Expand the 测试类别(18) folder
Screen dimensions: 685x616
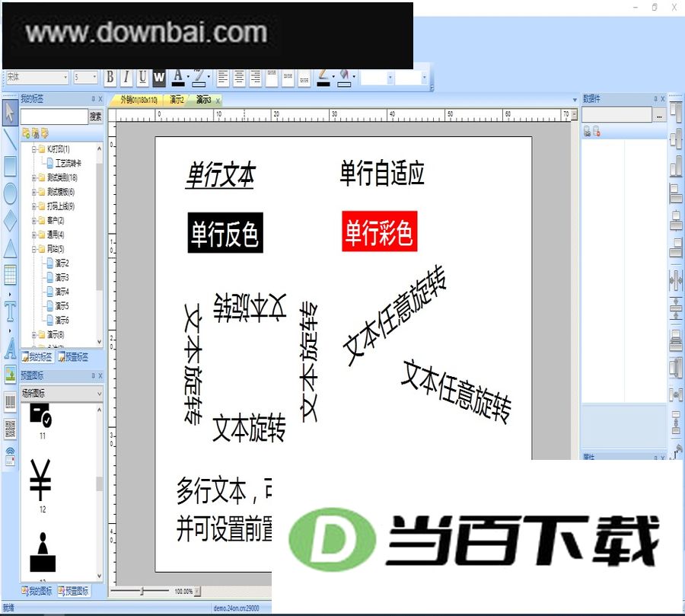34,178
